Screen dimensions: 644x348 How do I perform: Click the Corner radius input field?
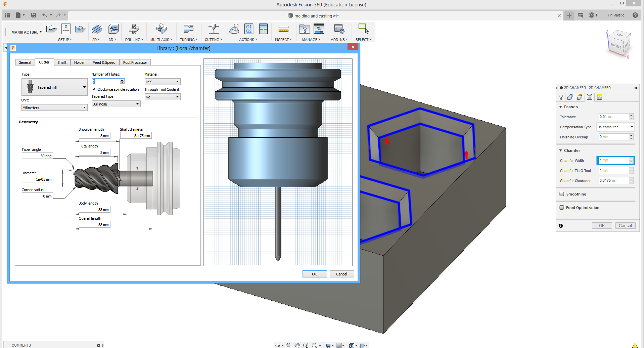(x=37, y=196)
